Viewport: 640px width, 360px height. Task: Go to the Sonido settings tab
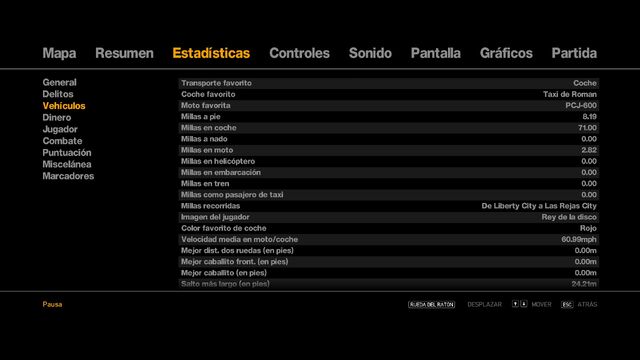point(370,53)
